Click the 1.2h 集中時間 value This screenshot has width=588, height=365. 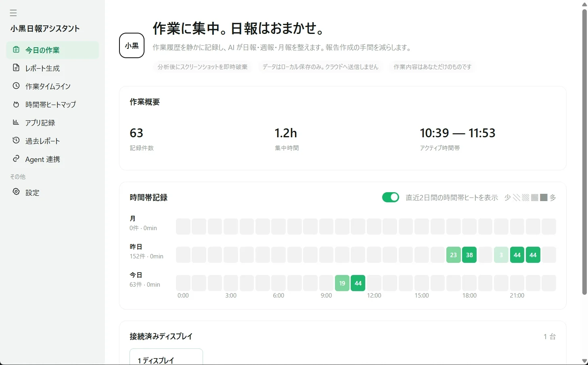pyautogui.click(x=286, y=133)
